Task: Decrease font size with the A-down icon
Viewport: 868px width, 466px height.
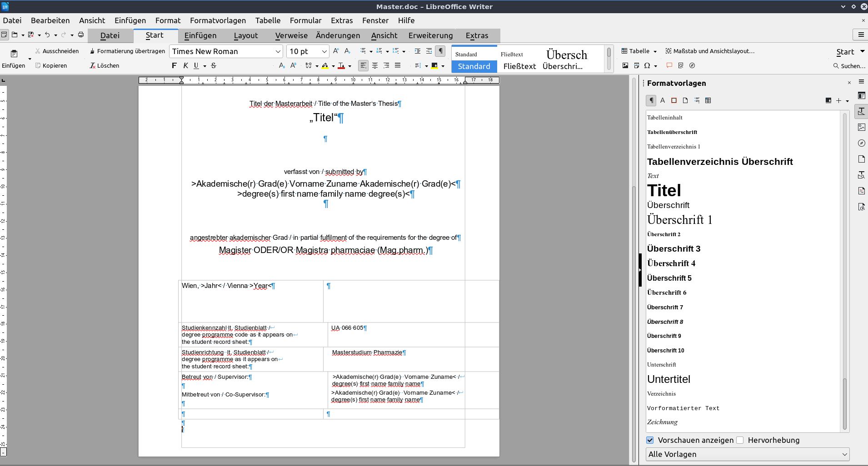Action: [348, 51]
